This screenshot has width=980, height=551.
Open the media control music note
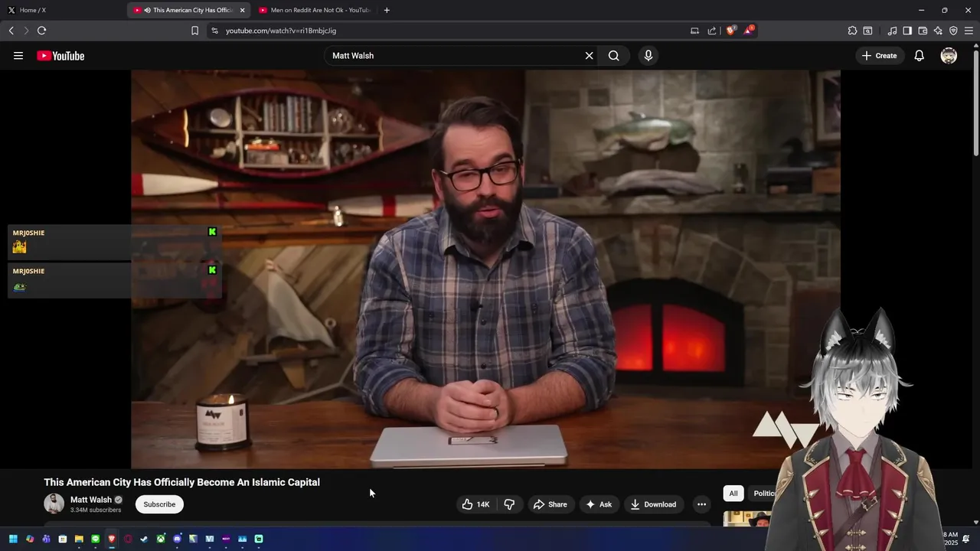pos(892,31)
